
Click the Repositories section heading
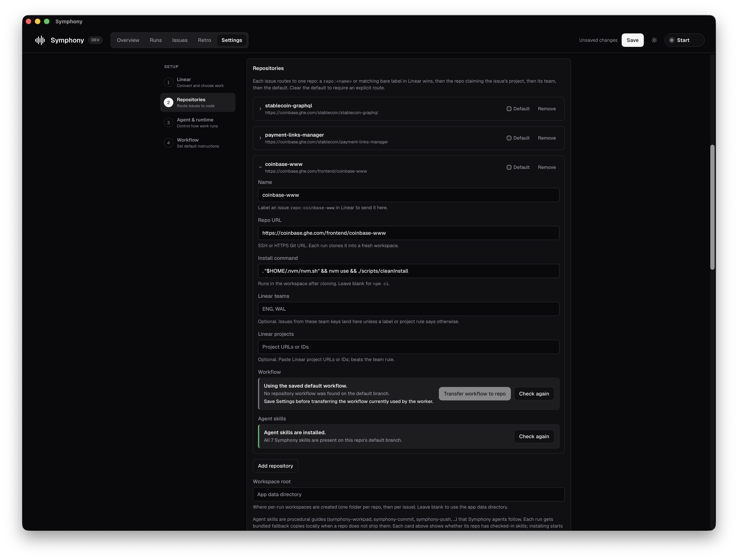(268, 68)
